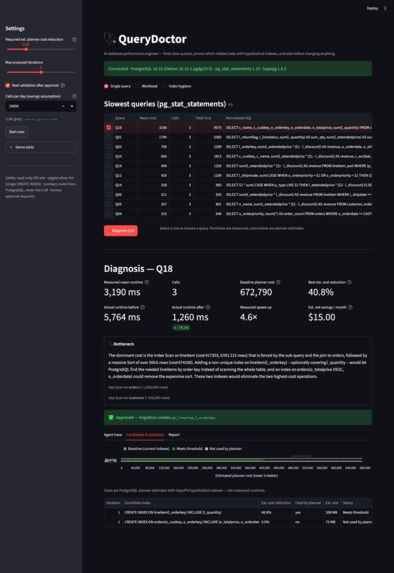The image size is (394, 573).
Task: Sort table by Total (ms) column header
Action: (x=208, y=118)
